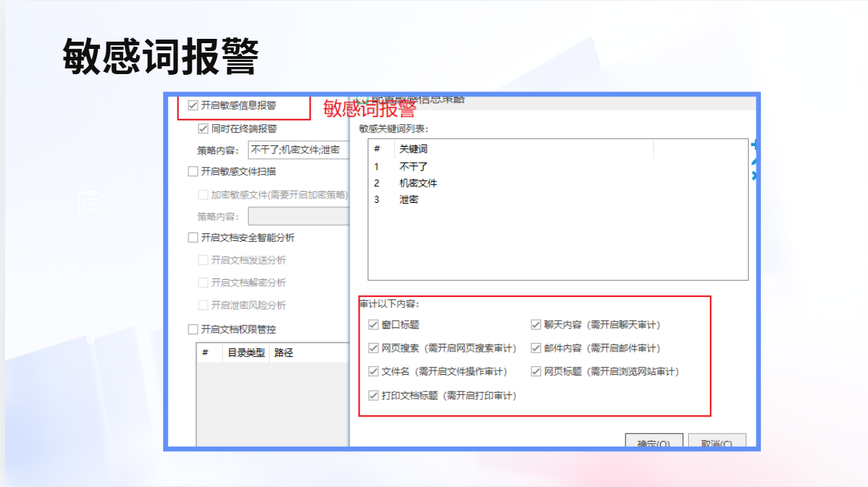Disable 文件名 audit checkbox

point(373,372)
